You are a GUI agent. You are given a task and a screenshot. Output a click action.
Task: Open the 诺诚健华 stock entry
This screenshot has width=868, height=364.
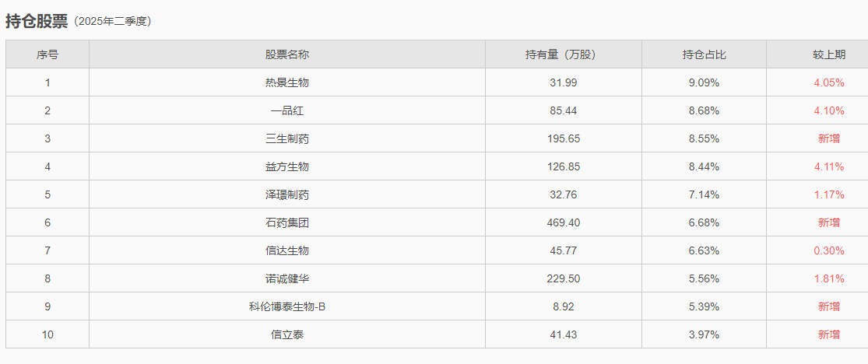[286, 278]
